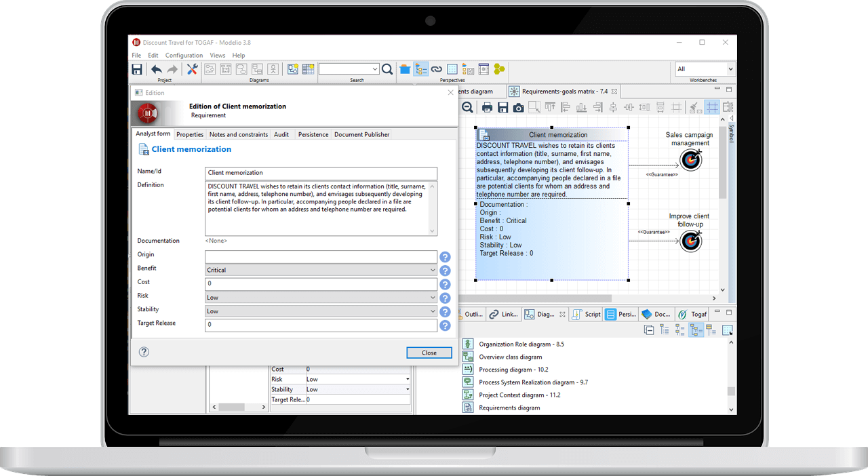Switch to the Properties tab in Edition dialog
The height and width of the screenshot is (476, 868).
[190, 134]
